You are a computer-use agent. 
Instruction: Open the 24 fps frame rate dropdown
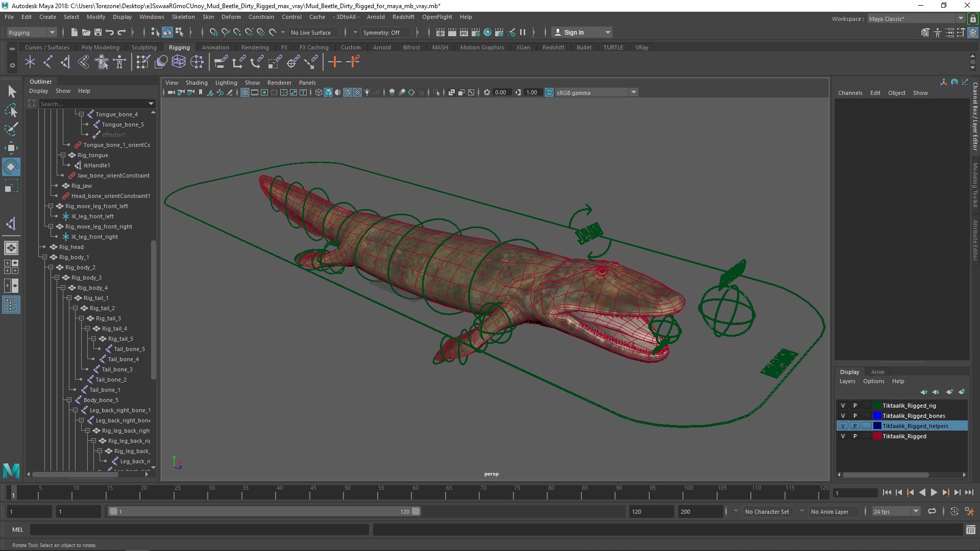896,511
